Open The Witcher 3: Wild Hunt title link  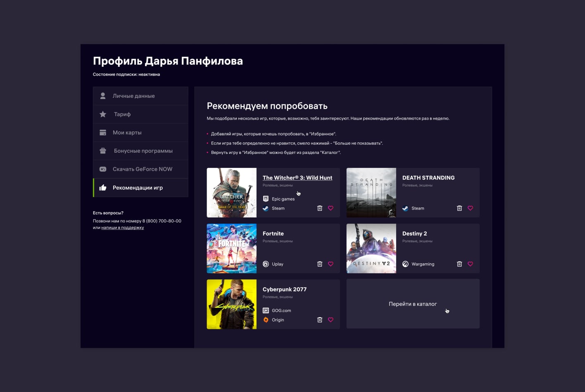(297, 178)
